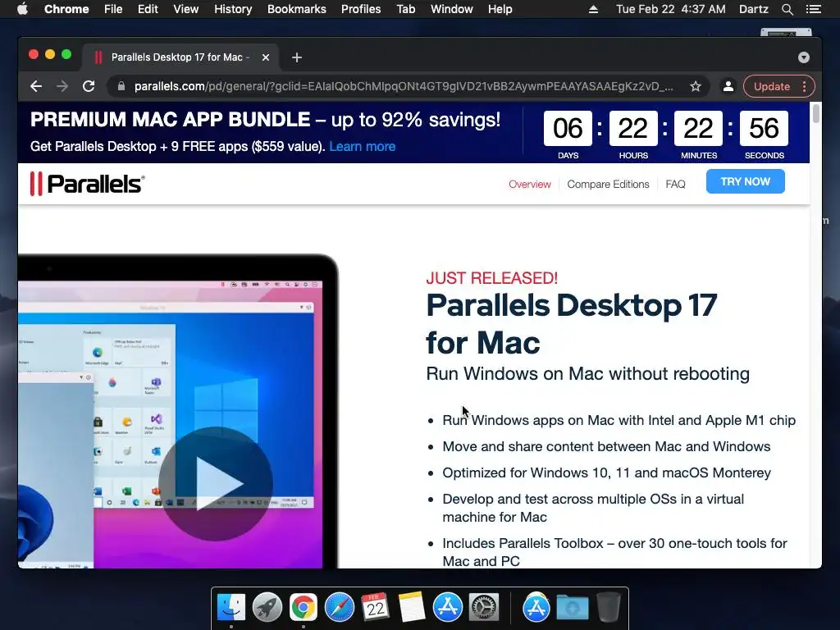Image resolution: width=840 pixels, height=630 pixels.
Task: Close the Parallels Desktop 17 tab
Action: tap(266, 57)
